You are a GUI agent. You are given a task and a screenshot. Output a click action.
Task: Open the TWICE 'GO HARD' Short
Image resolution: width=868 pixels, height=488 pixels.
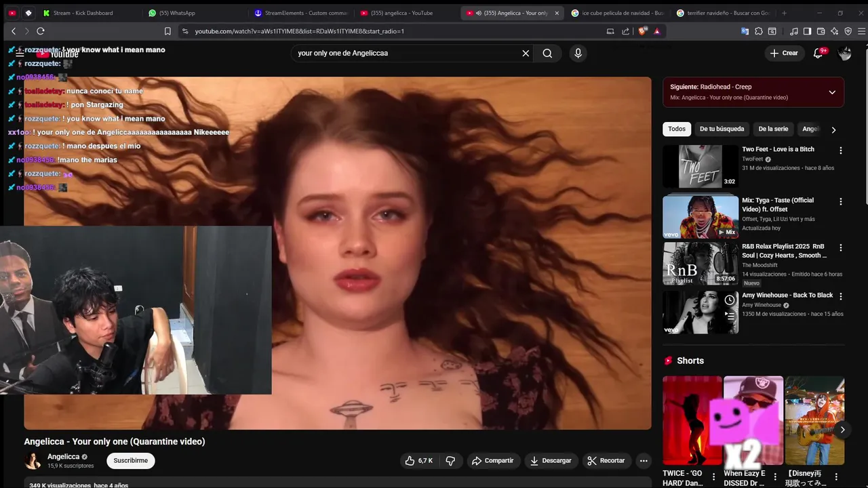pos(692,420)
